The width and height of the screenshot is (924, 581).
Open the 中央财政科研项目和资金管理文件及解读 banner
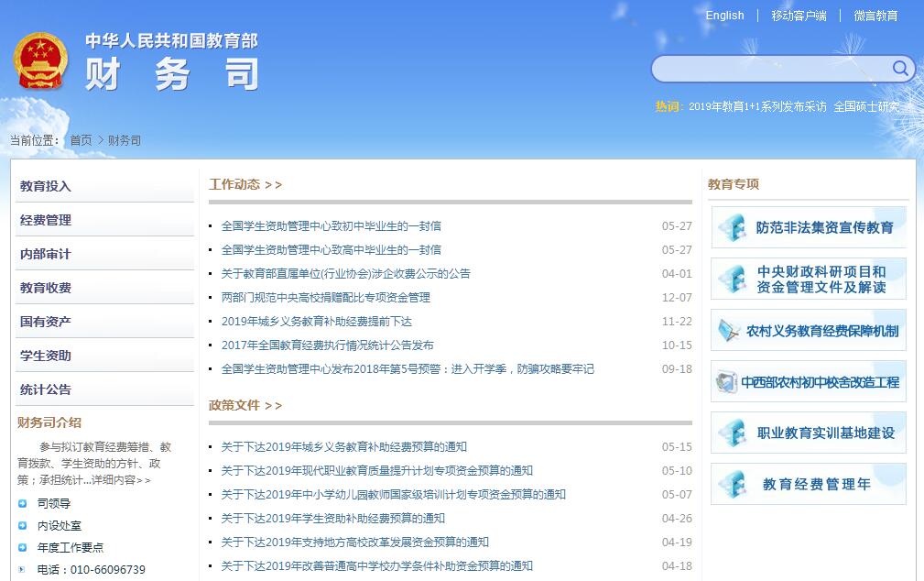point(809,279)
